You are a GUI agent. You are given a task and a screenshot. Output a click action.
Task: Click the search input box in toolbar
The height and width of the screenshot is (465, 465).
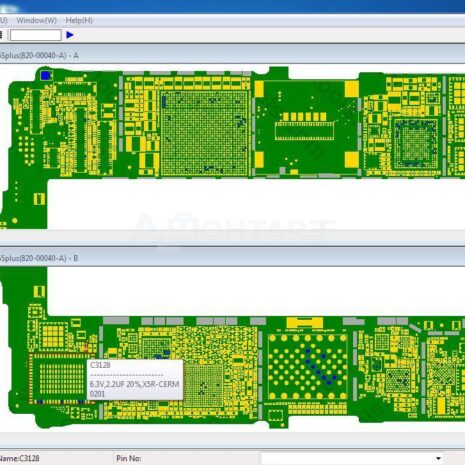pos(36,35)
